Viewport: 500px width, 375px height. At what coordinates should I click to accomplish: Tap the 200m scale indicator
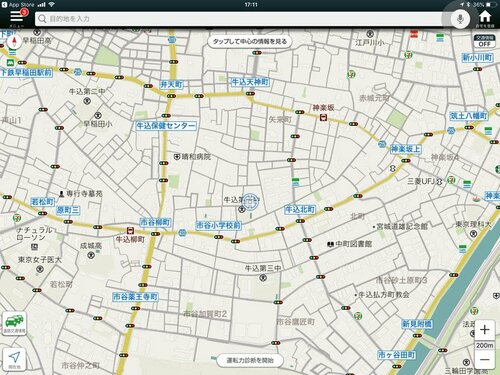pos(484,345)
